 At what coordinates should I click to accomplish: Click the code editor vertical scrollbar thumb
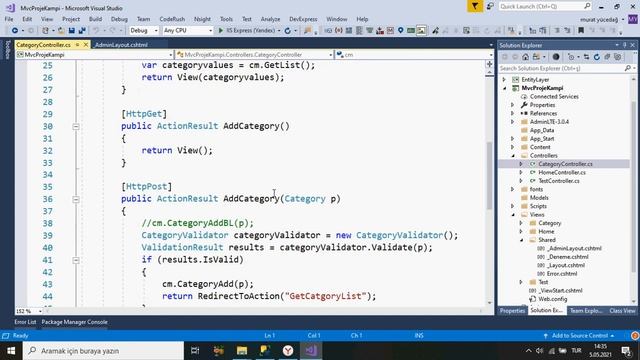pyautogui.click(x=489, y=176)
